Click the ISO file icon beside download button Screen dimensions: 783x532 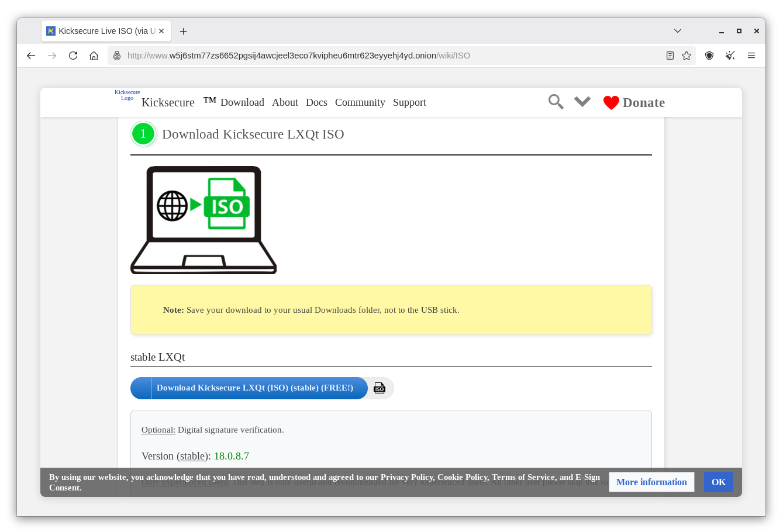click(x=379, y=388)
